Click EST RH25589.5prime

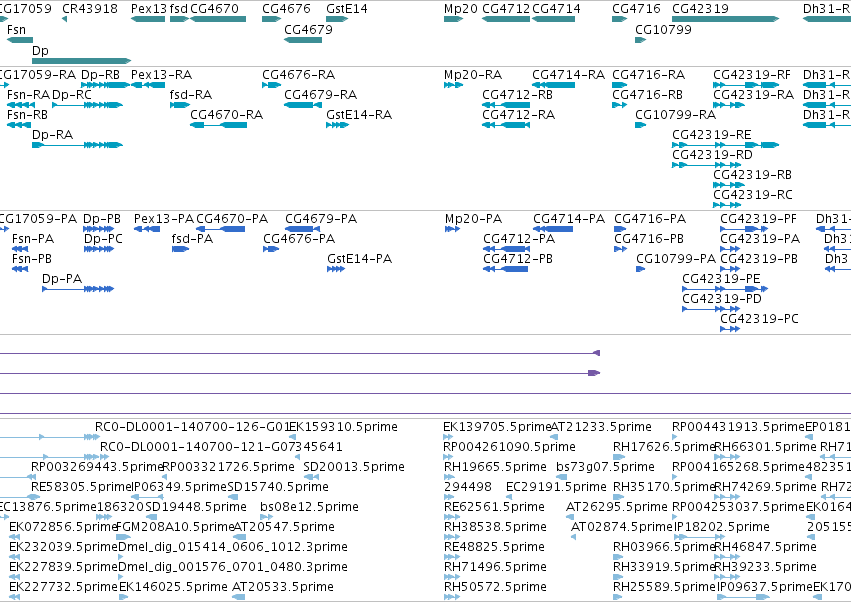point(619,597)
